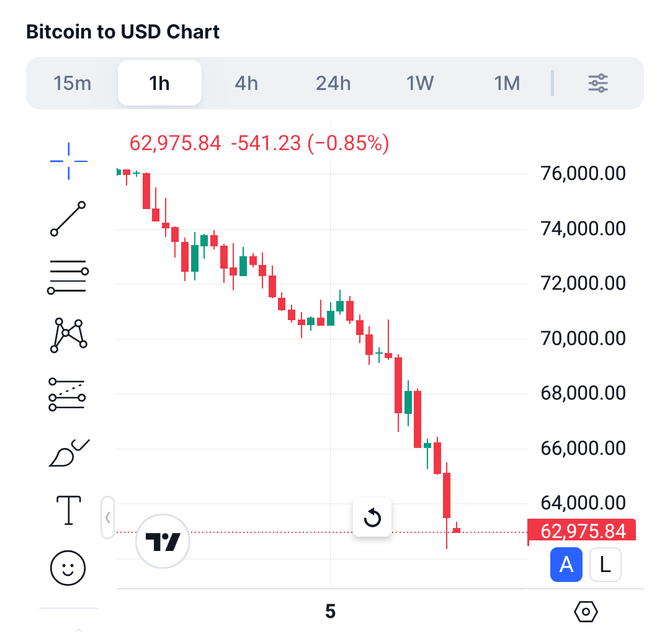Choose the Fibonacci retracement tool
The width and height of the screenshot is (670, 644).
(x=67, y=393)
